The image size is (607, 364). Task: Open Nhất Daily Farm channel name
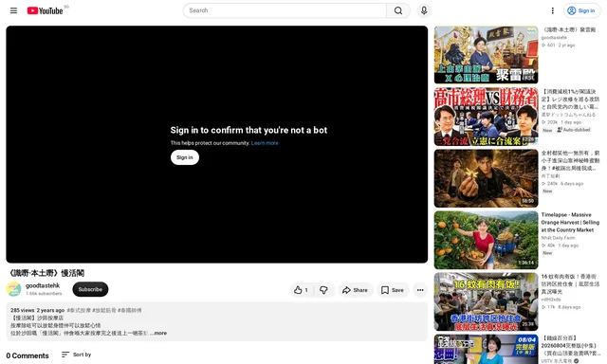558,238
